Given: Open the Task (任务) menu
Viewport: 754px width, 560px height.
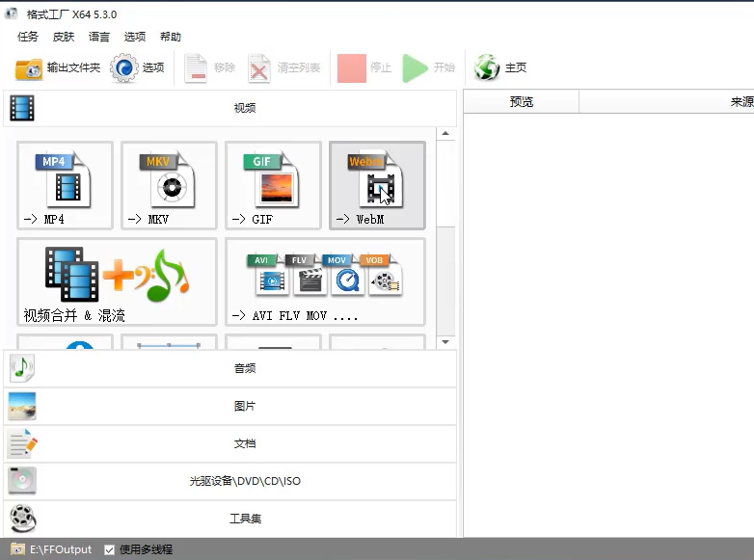Looking at the screenshot, I should (28, 37).
